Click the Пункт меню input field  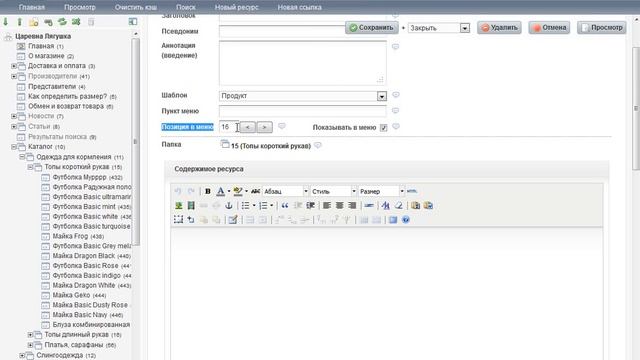coord(302,111)
